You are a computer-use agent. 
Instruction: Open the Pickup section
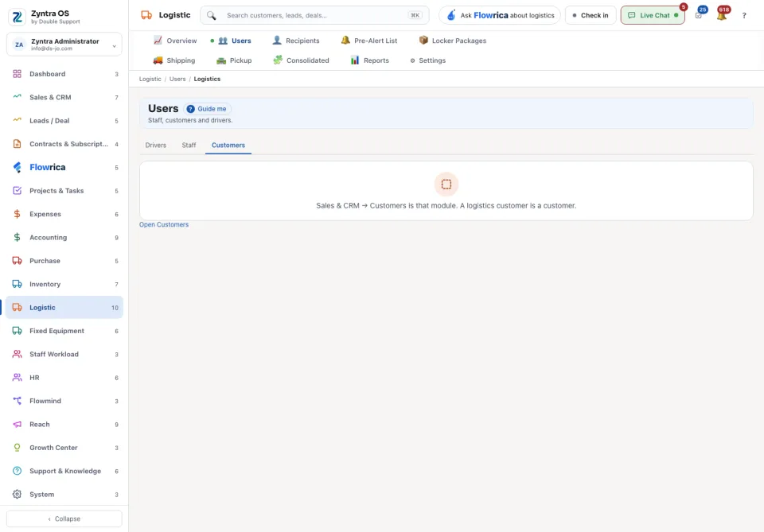tap(234, 60)
